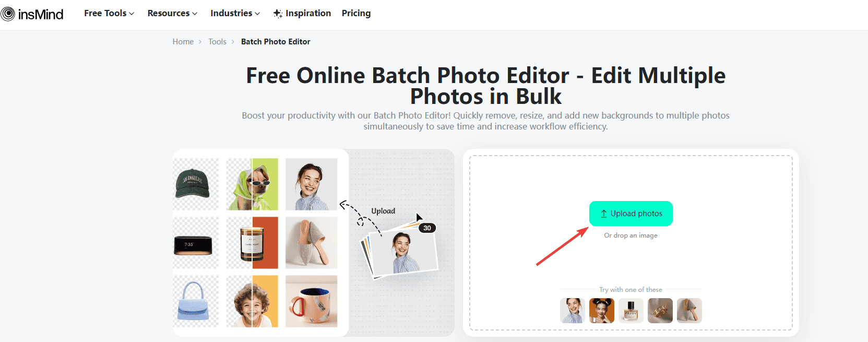Select the gold ring sample image

point(660,311)
